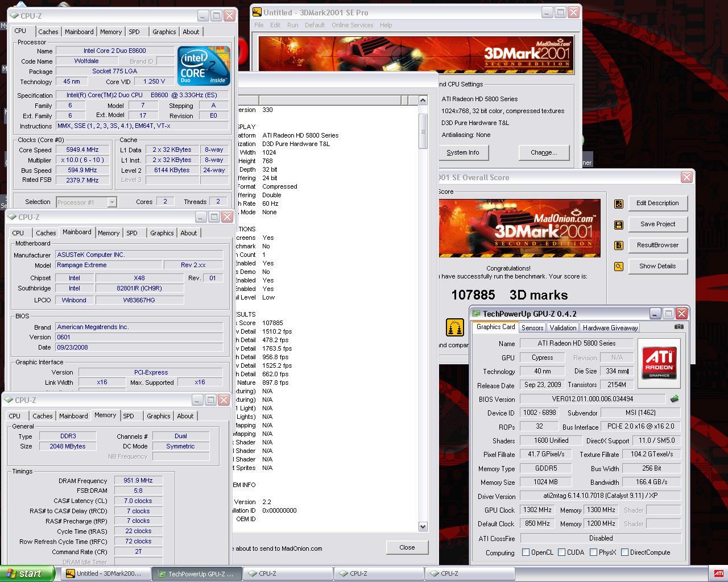Open the File menu in 3DMark2001
This screenshot has width=728, height=582.
(259, 25)
